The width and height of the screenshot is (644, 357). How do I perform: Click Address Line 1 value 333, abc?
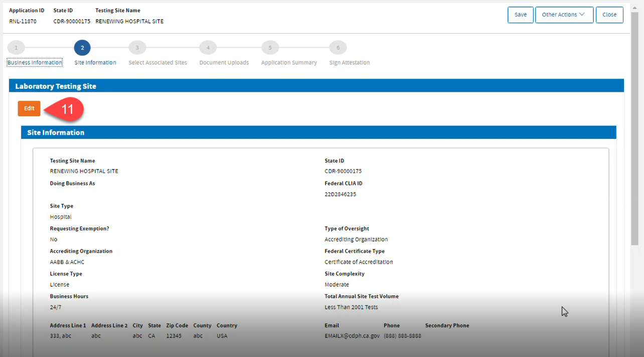pos(60,336)
